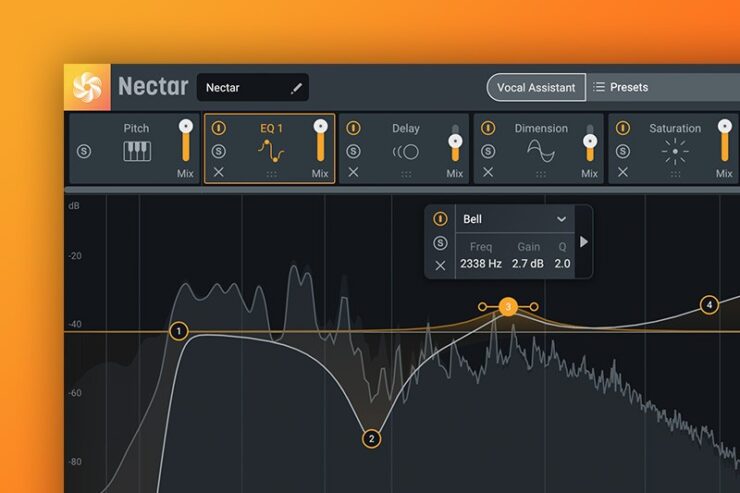Open the Bell filter type dropdown
Viewport: 740px width, 493px height.
coord(515,219)
